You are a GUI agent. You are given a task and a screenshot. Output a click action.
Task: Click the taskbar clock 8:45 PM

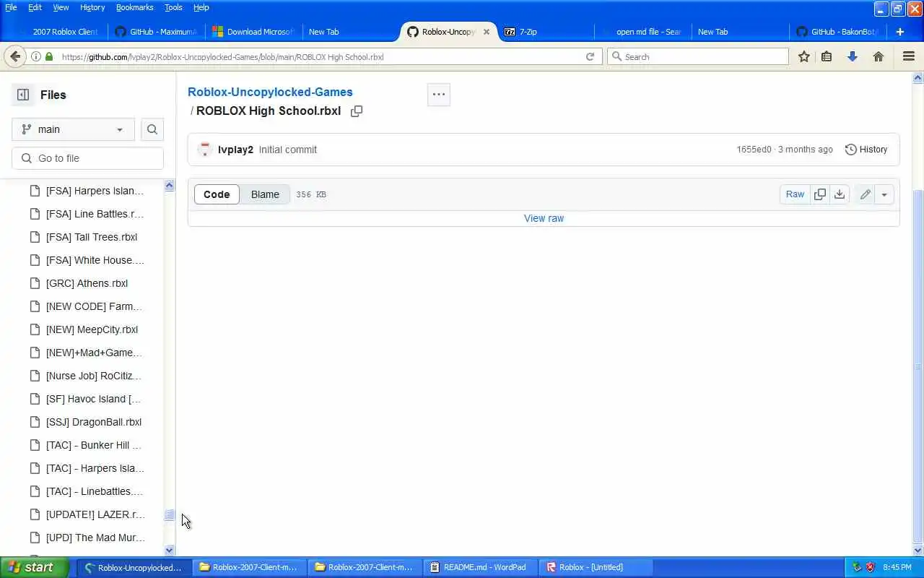[897, 567]
